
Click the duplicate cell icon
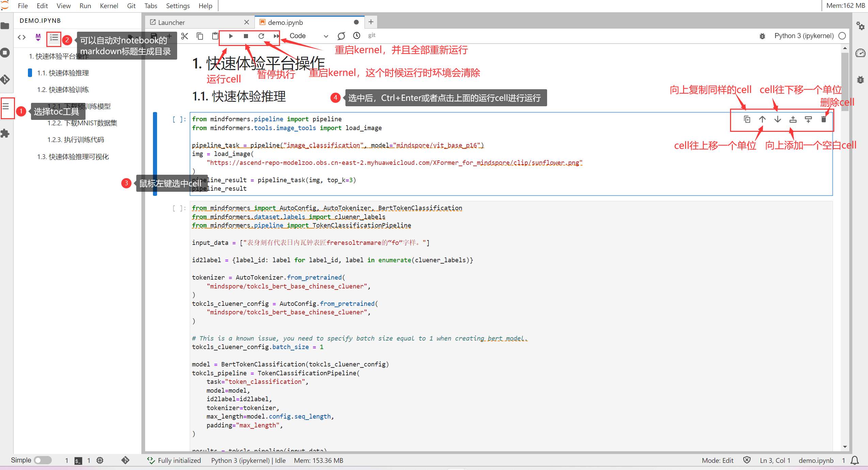click(x=747, y=119)
